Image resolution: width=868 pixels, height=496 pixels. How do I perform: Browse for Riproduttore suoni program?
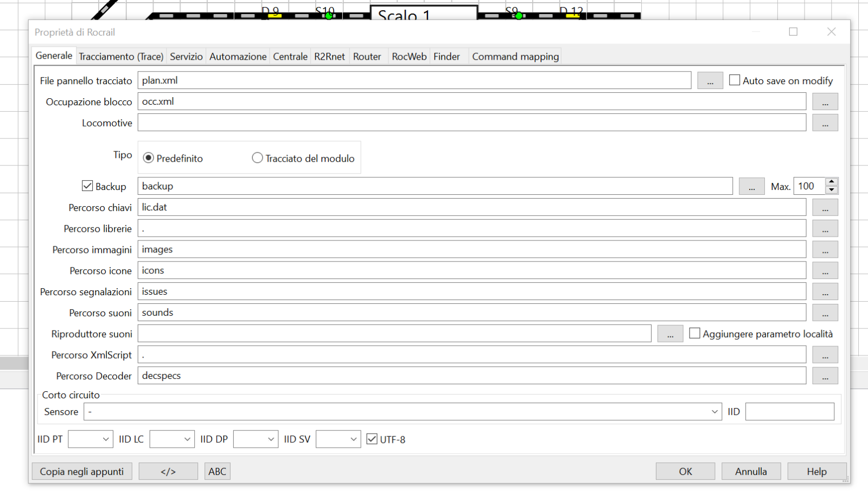click(670, 334)
